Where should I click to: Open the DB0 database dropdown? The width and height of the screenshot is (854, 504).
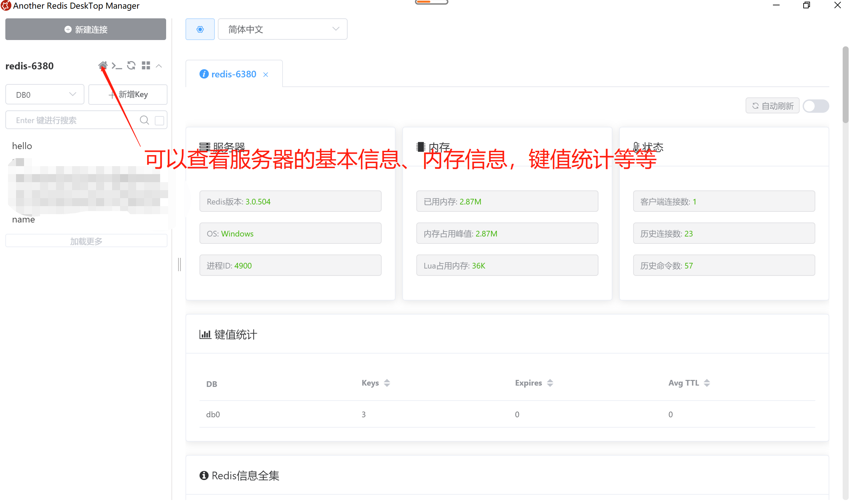point(45,95)
